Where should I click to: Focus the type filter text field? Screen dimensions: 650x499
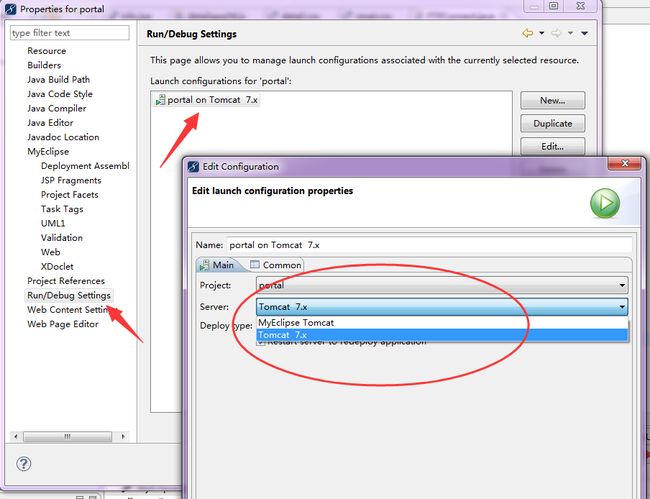click(70, 33)
